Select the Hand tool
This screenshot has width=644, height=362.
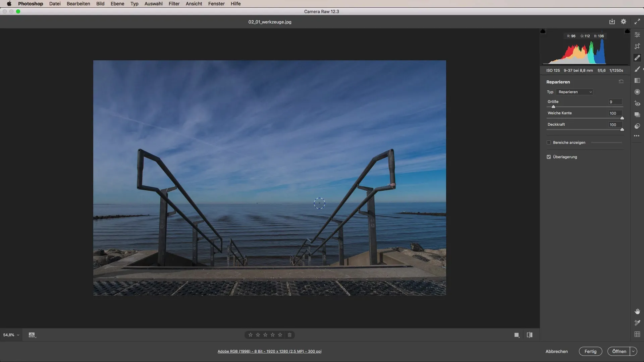pos(637,311)
